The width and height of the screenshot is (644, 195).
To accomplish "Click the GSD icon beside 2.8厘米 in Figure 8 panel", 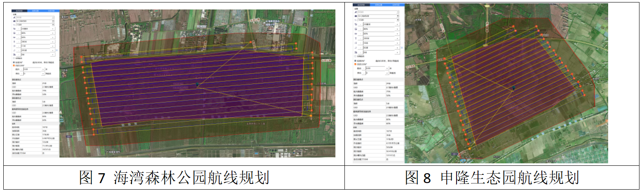I will click(356, 24).
